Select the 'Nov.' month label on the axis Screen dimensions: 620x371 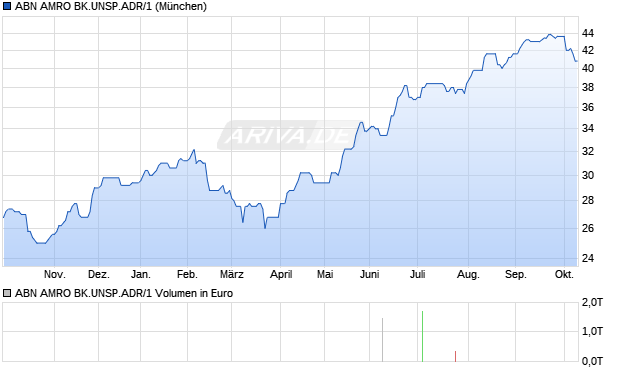click(55, 274)
